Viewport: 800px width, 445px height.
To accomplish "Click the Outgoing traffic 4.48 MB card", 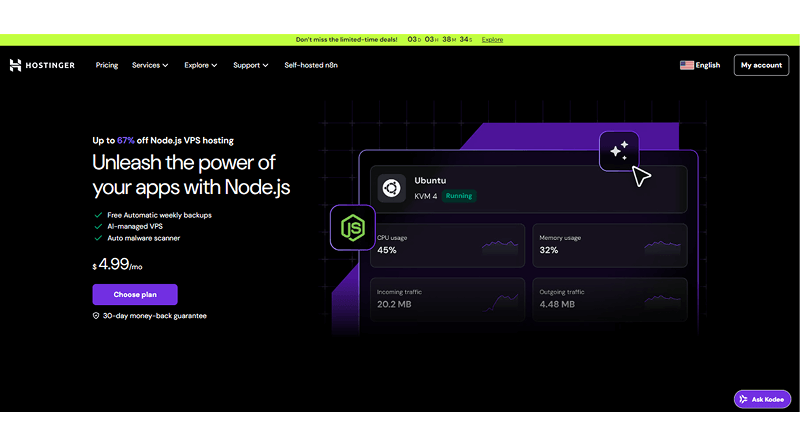I will 610,299.
